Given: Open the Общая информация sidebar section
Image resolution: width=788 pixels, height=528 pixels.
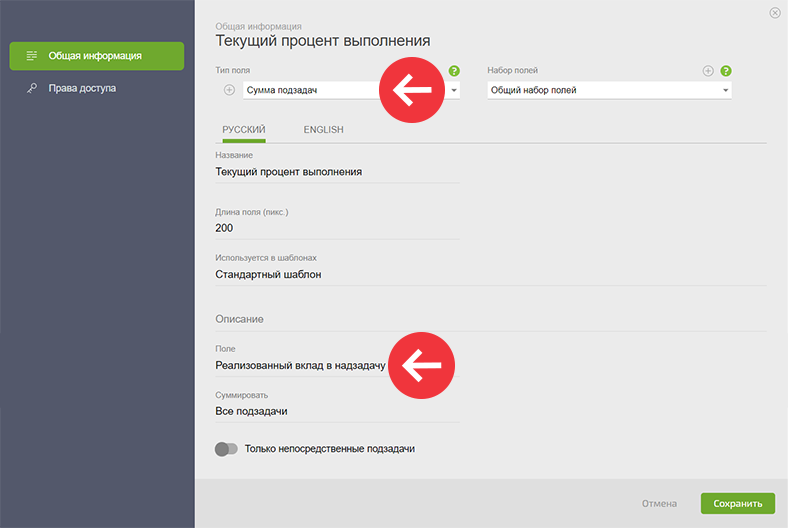Looking at the screenshot, I should point(96,56).
